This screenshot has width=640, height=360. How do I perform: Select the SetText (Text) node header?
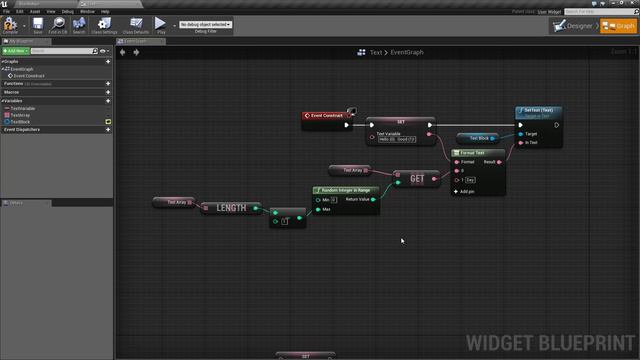tap(538, 113)
